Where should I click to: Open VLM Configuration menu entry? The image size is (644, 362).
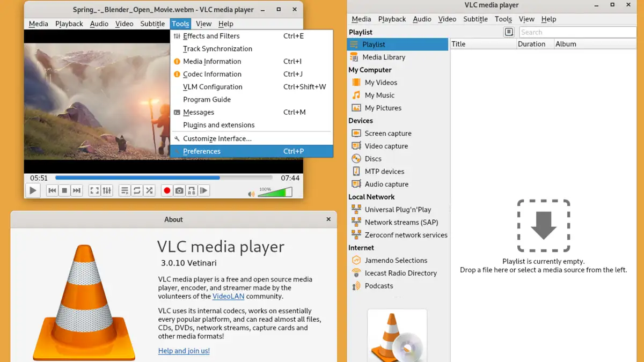(x=252, y=87)
